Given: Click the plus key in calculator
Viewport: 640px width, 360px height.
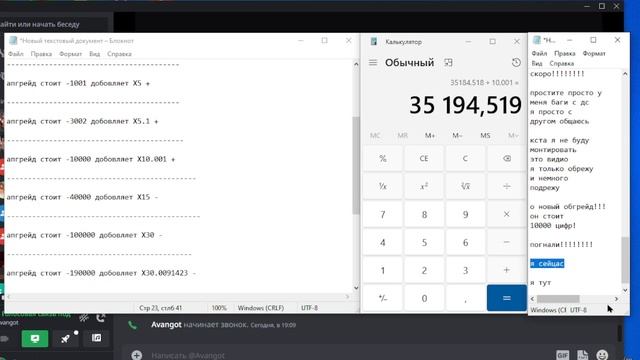Looking at the screenshot, I should tap(507, 270).
